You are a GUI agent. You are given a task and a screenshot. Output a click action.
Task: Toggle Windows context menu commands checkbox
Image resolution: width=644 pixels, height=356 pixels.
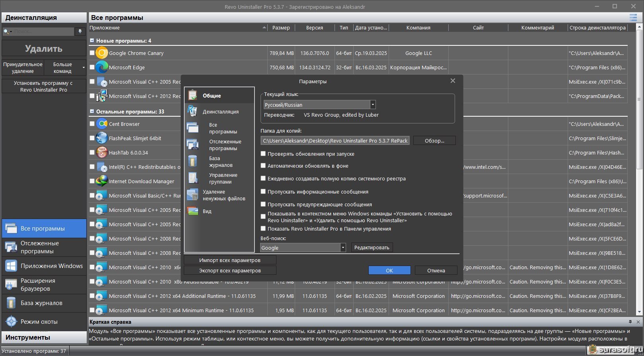click(x=263, y=217)
